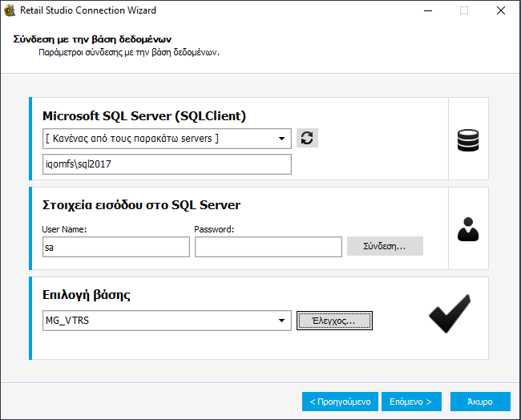The image size is (521, 420).
Task: Click the maximize button in title bar
Action: click(x=463, y=11)
